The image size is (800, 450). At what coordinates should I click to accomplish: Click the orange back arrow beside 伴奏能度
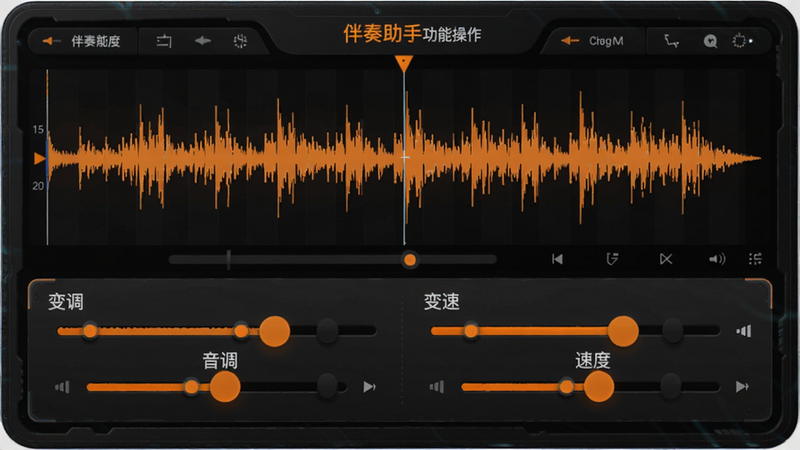[x=51, y=41]
